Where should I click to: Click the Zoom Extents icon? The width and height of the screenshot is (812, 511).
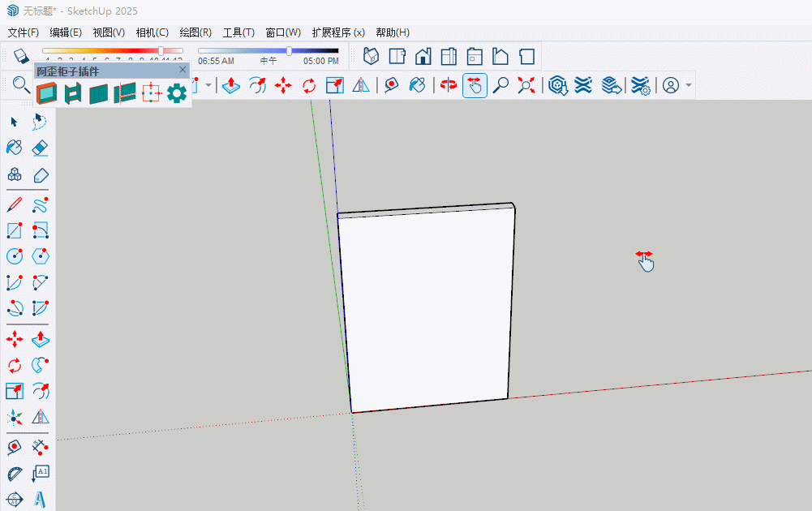click(x=526, y=85)
